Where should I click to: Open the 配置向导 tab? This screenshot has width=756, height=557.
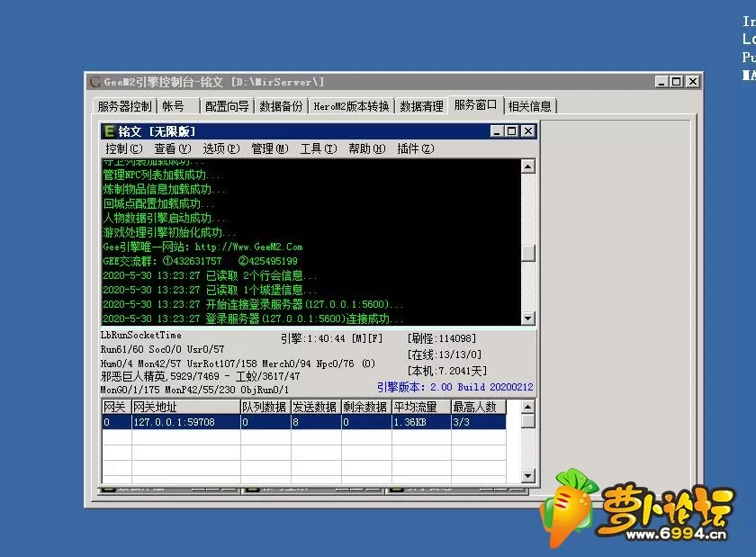(227, 106)
